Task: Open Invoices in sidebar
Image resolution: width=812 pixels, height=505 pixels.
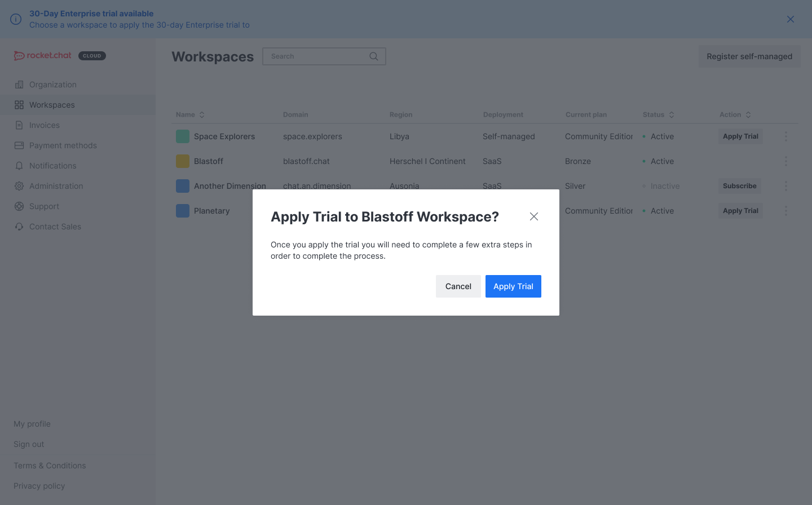Action: (78, 125)
